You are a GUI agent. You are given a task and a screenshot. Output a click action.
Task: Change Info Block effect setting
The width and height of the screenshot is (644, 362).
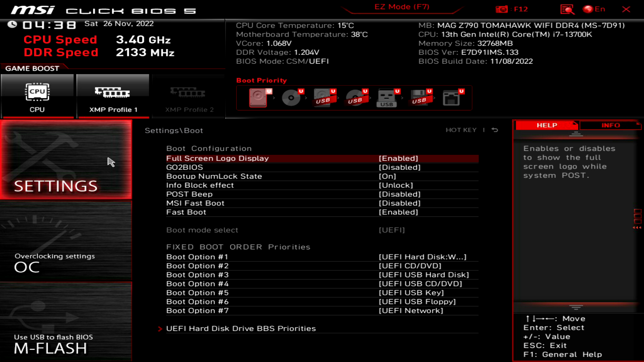pyautogui.click(x=322, y=185)
